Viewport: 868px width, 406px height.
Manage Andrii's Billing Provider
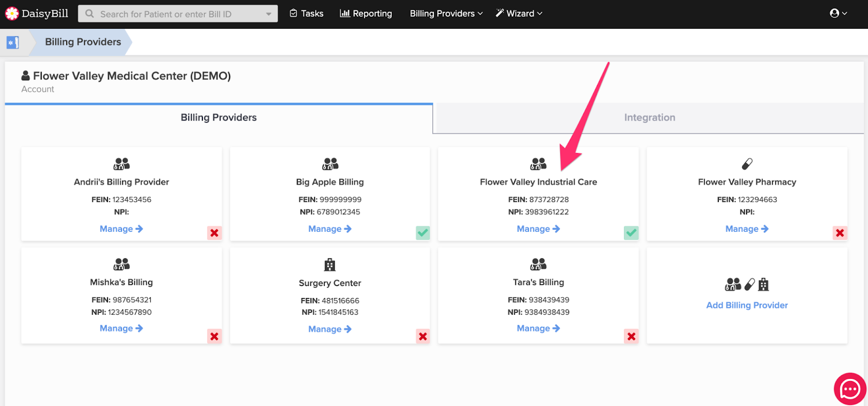point(122,229)
